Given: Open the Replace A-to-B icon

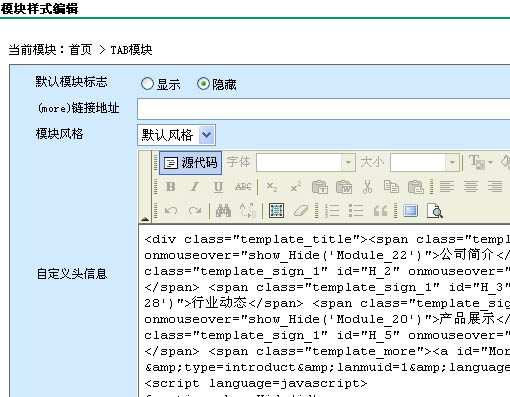Looking at the screenshot, I should [x=247, y=211].
